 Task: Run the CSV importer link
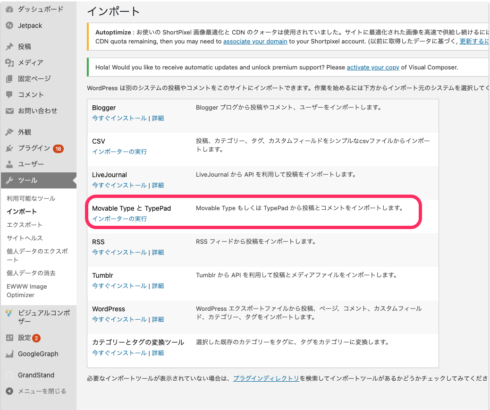click(x=119, y=152)
